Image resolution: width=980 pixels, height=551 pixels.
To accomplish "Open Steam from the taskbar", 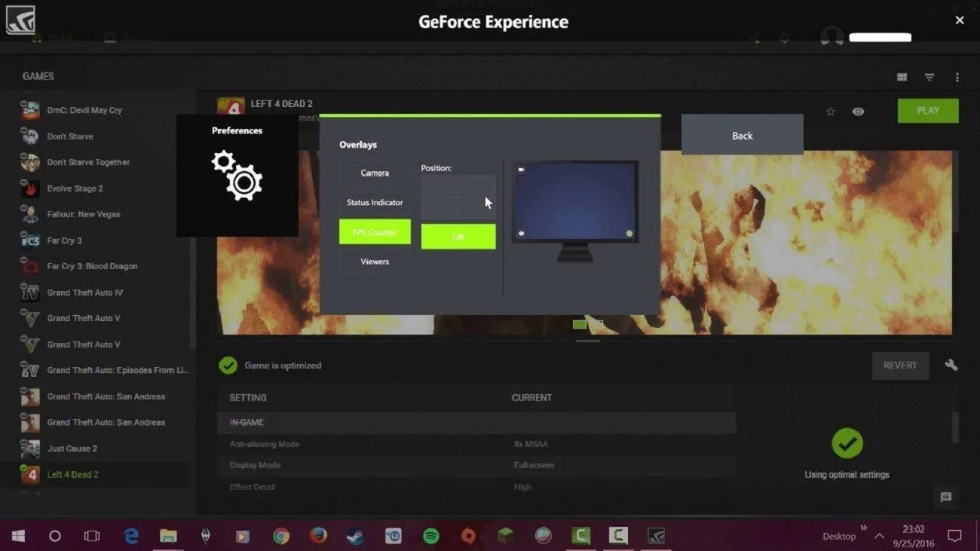I will coord(356,536).
